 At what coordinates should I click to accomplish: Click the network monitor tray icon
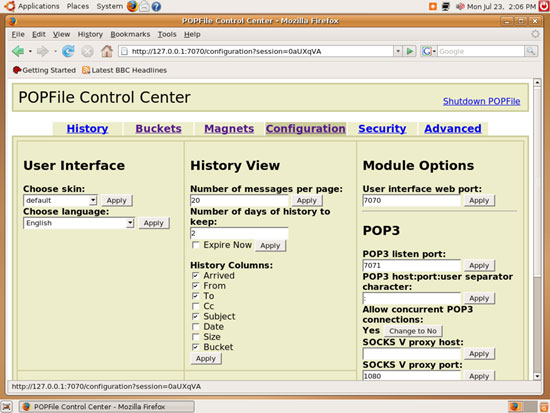(x=445, y=6)
